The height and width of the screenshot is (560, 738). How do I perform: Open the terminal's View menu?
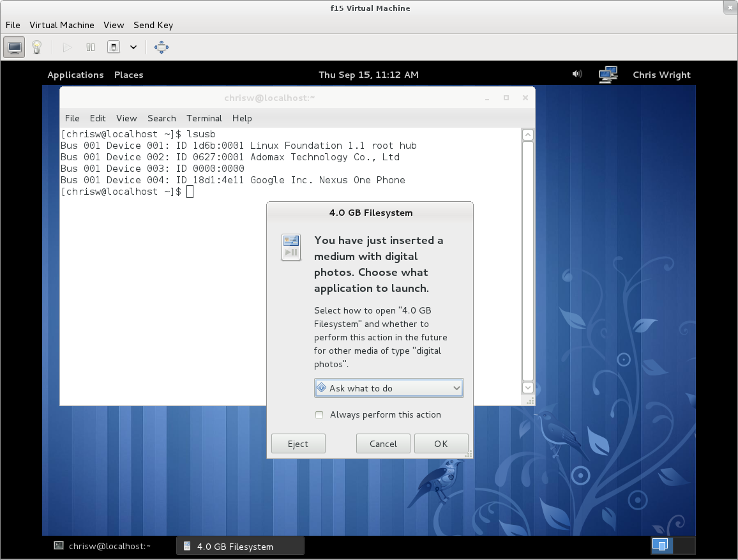coord(126,118)
